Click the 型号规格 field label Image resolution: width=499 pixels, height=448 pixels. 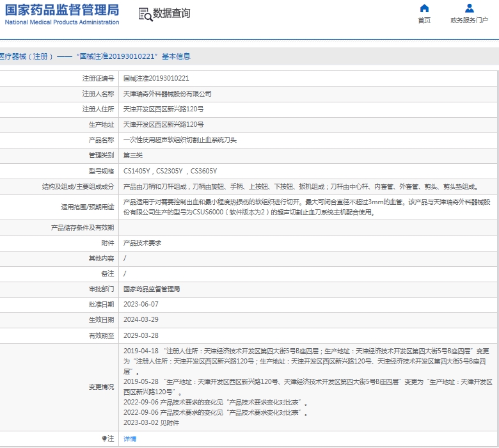point(101,172)
